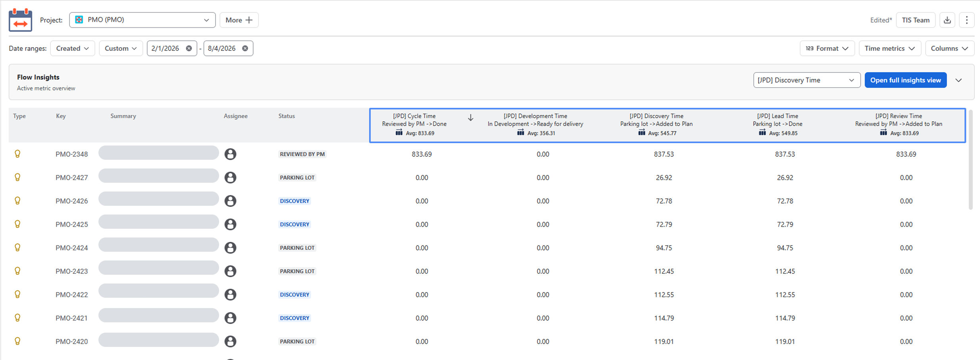The image size is (980, 360).
Task: Download the report with export icon
Action: 947,20
